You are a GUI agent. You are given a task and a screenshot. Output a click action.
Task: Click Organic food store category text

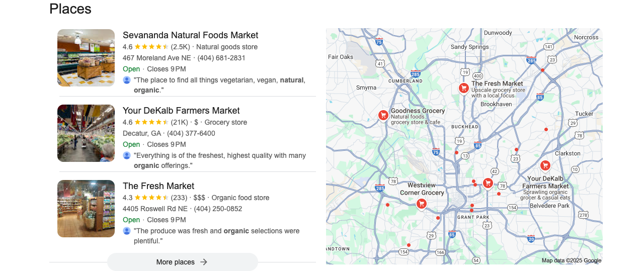(x=240, y=198)
